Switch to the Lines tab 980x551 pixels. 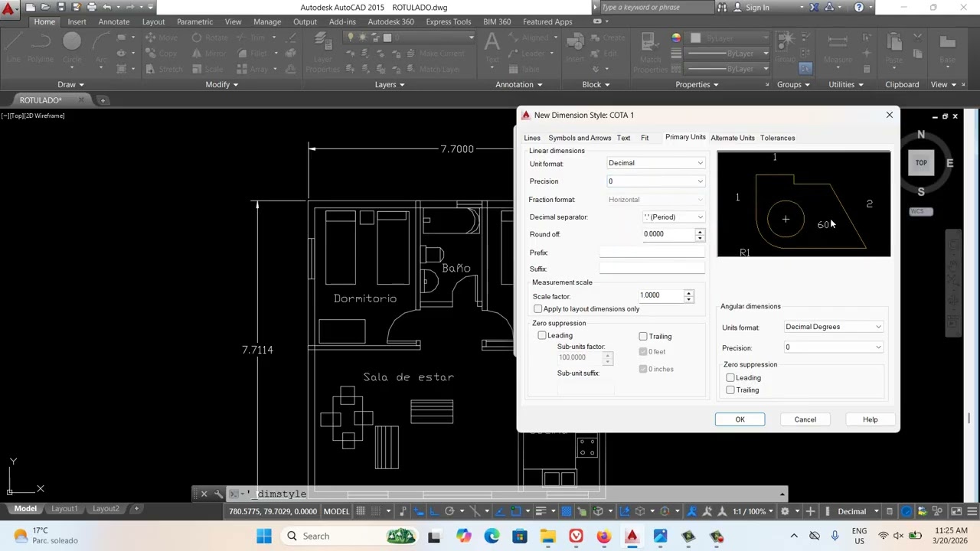tap(532, 138)
